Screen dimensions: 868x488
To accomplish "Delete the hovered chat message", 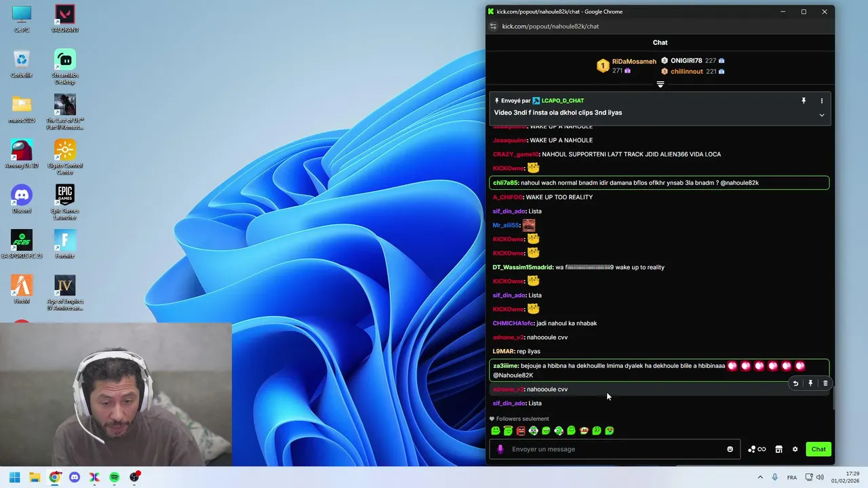I will [825, 384].
